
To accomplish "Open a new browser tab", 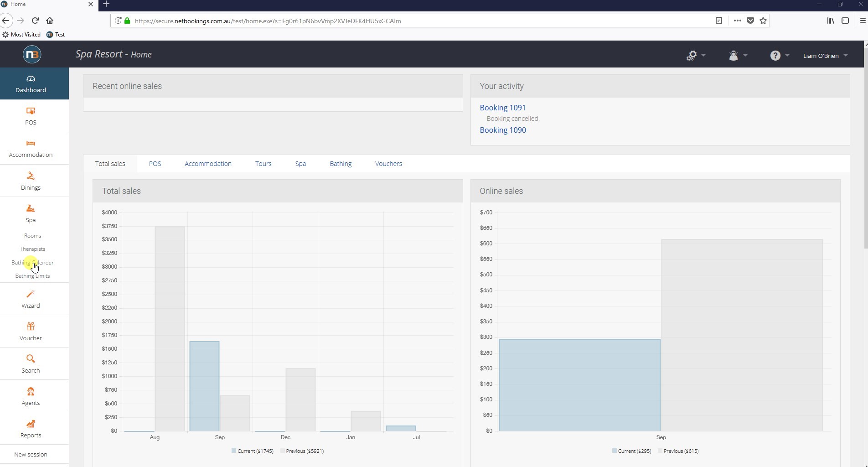I will (x=106, y=4).
